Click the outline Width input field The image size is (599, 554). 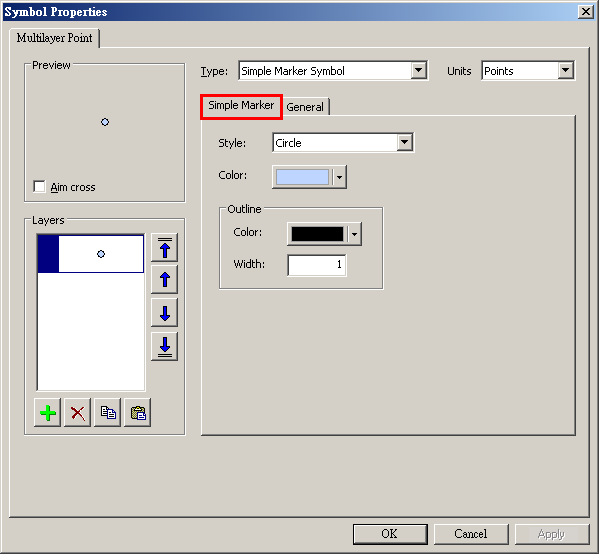point(317,265)
